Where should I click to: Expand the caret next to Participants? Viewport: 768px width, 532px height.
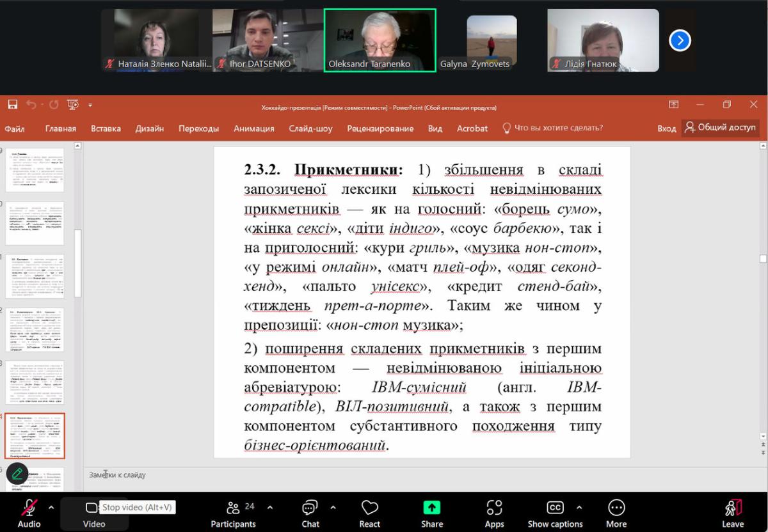[x=269, y=507]
